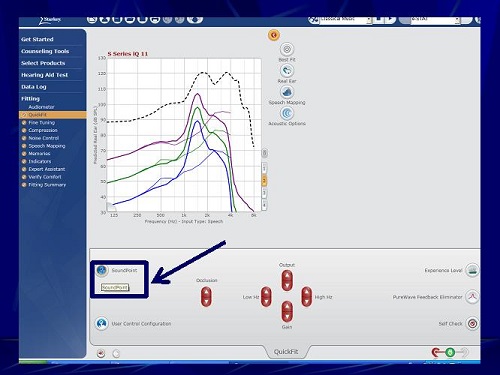The height and width of the screenshot is (375, 500).
Task: Decrease Low Hz with the down arrow
Action: [x=266, y=301]
